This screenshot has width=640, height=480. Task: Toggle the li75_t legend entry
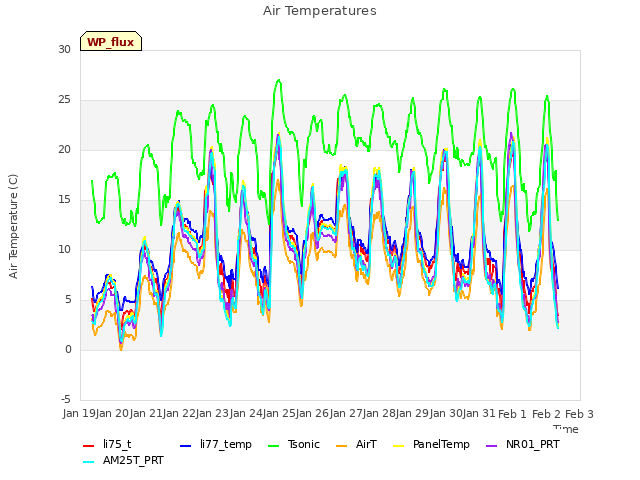click(107, 444)
